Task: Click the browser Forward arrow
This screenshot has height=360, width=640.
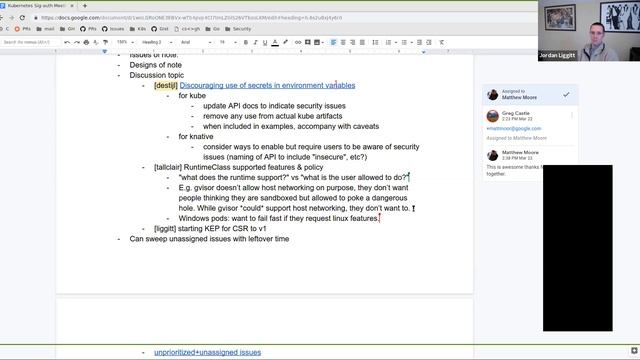Action: [x=11, y=18]
